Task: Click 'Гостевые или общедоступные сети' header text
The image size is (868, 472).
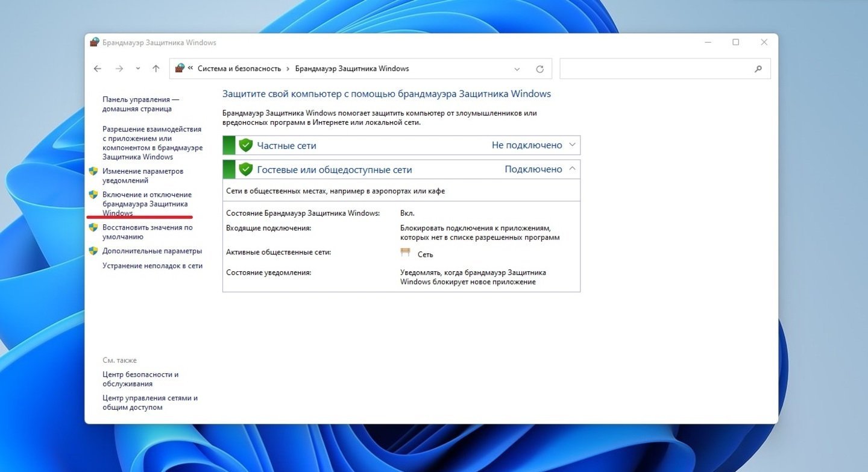Action: coord(335,169)
